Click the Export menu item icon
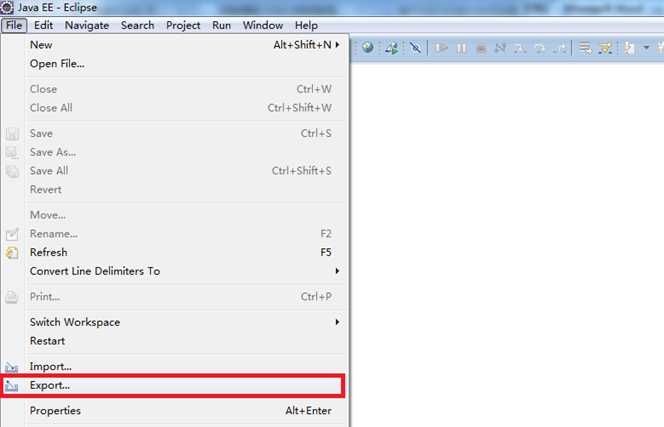 tap(12, 385)
